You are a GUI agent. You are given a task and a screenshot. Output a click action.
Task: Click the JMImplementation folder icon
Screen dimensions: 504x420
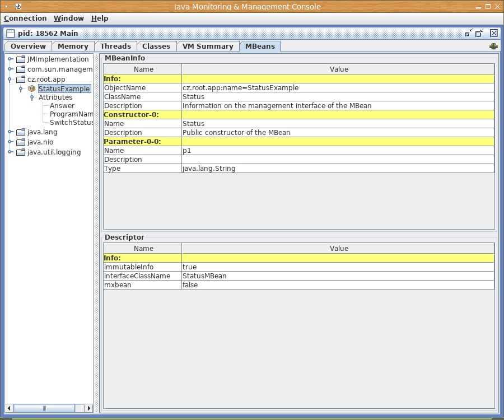pos(21,59)
